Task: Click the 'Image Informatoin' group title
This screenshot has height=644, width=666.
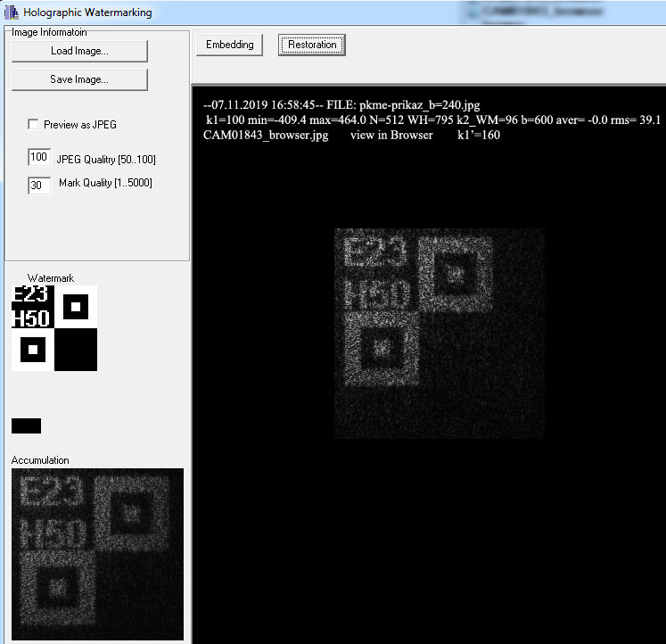Action: tap(49, 32)
